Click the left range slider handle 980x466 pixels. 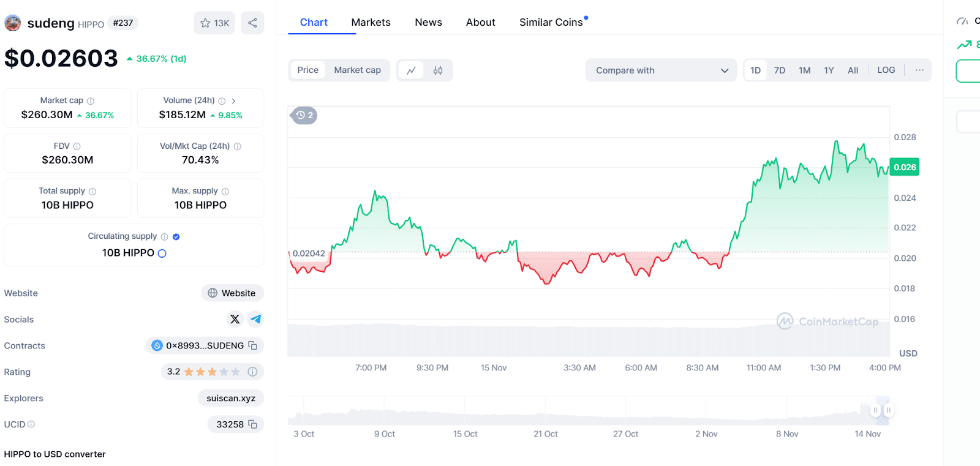point(876,410)
